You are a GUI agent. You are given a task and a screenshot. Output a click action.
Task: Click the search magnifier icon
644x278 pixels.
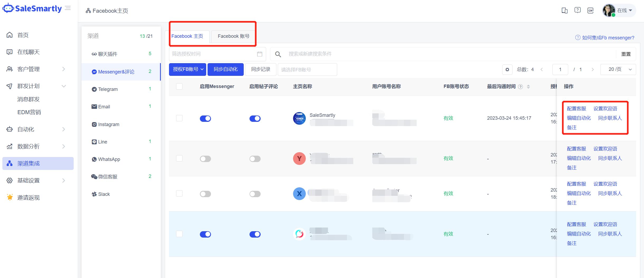pos(278,54)
